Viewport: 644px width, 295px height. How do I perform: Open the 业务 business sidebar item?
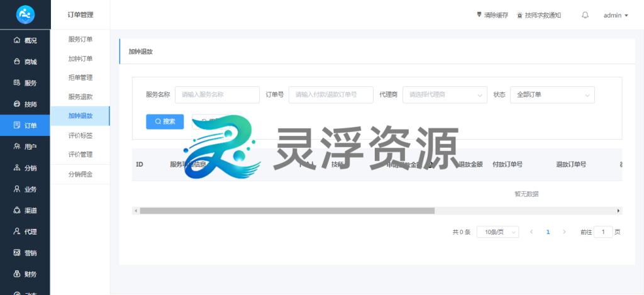tap(25, 189)
